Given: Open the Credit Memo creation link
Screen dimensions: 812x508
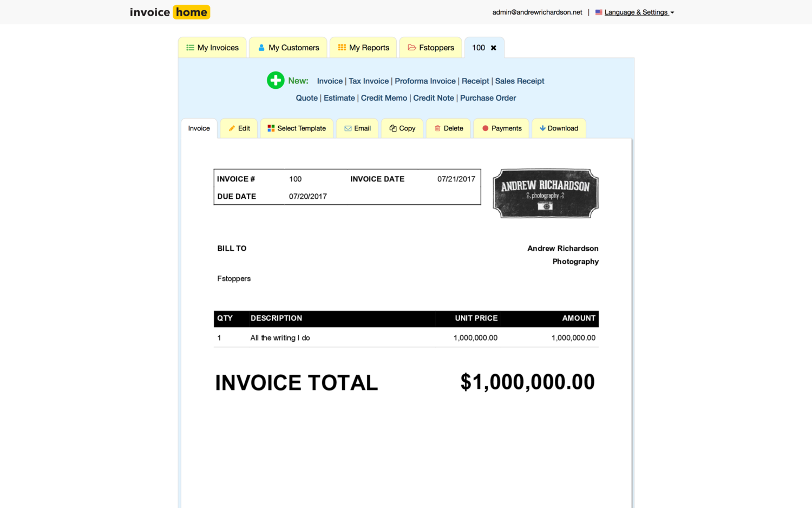Looking at the screenshot, I should coord(384,98).
